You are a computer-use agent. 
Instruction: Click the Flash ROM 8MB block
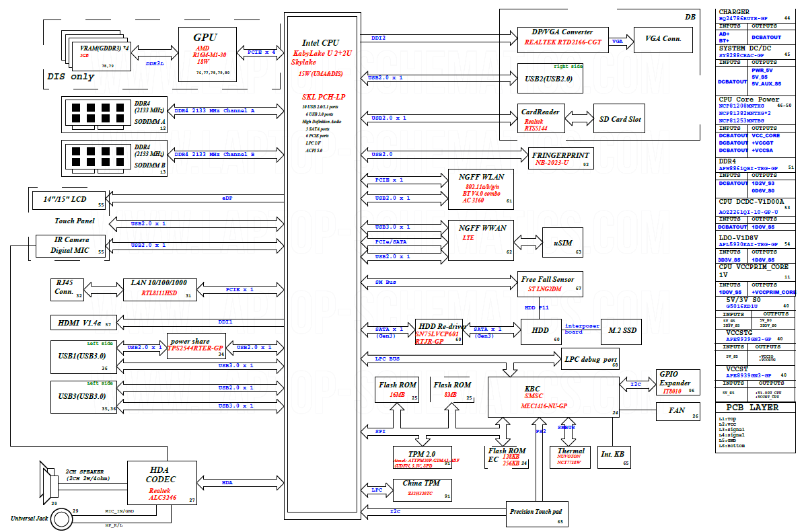coord(451,390)
